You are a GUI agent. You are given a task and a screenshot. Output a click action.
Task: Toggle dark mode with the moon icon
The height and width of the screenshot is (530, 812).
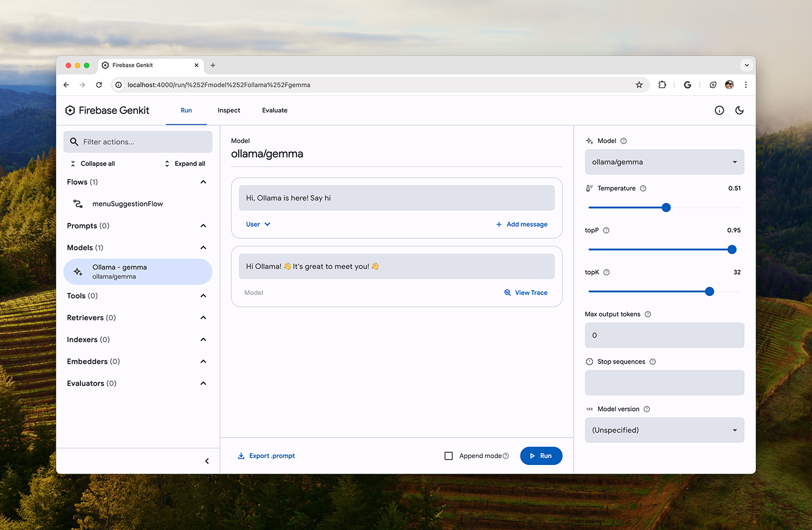coord(740,110)
